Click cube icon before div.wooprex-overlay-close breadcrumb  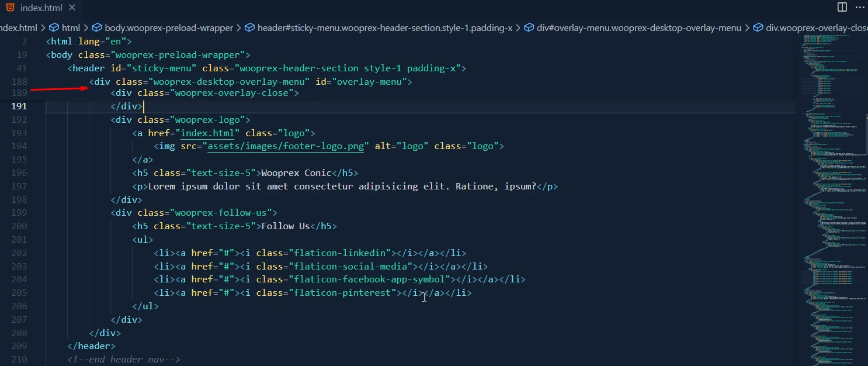[758, 27]
